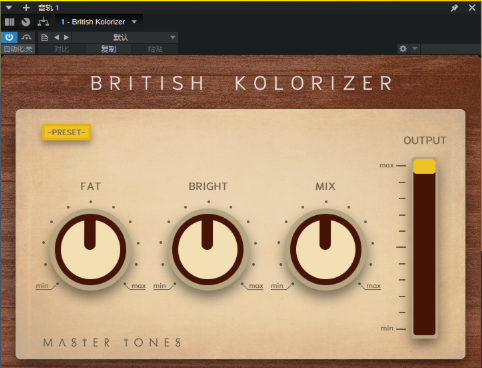Image resolution: width=482 pixels, height=368 pixels.
Task: Click the dark OUTPUT fader track
Action: [x=424, y=253]
